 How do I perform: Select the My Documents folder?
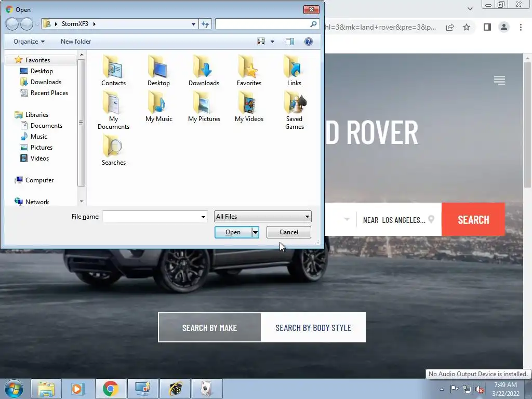[x=113, y=111]
